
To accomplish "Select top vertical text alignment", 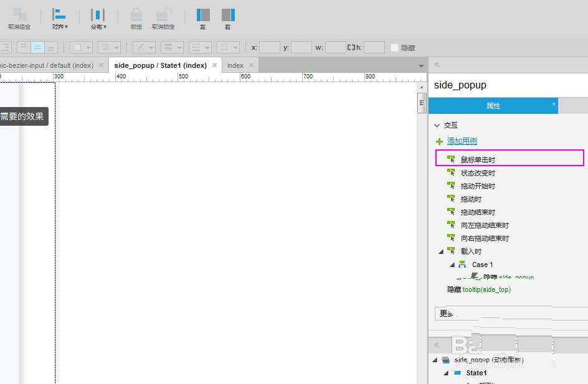I will click(x=24, y=47).
